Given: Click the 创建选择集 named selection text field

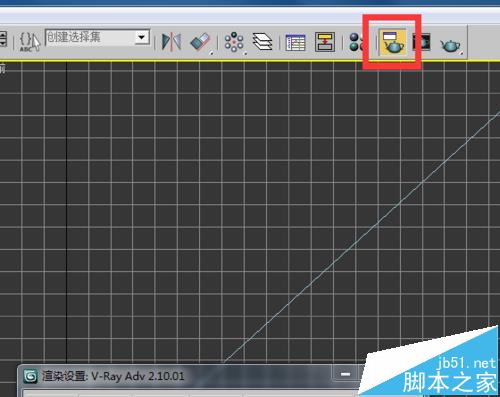Looking at the screenshot, I should coord(90,37).
